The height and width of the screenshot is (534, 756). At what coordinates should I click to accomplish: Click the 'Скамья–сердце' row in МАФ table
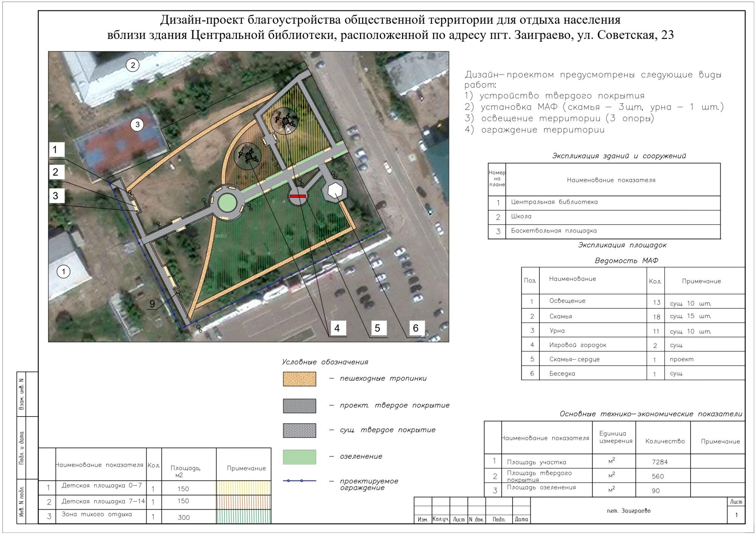633,359
